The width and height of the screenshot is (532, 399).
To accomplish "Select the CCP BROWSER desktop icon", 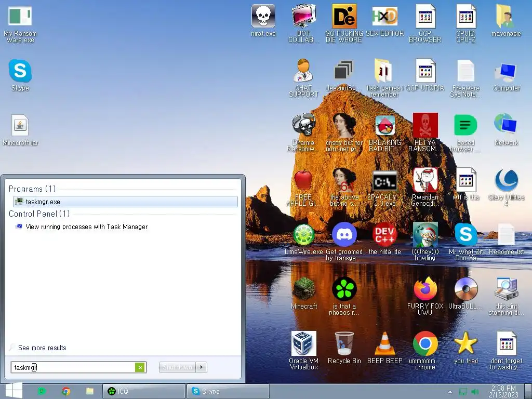I will (x=425, y=24).
